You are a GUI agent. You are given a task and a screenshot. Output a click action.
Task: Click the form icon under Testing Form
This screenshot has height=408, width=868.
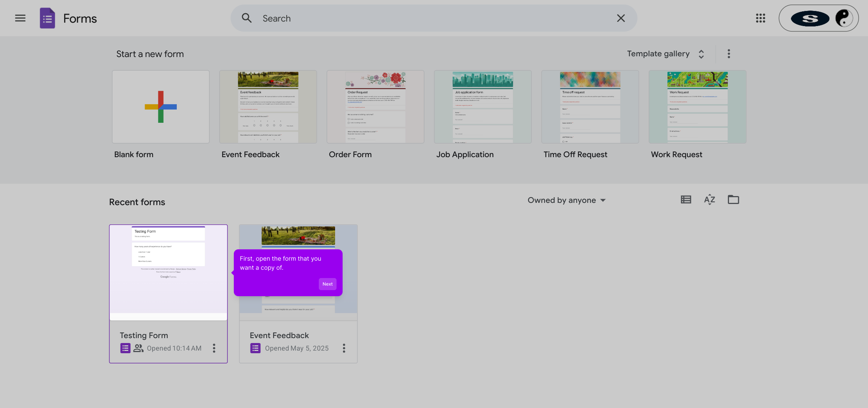point(125,348)
